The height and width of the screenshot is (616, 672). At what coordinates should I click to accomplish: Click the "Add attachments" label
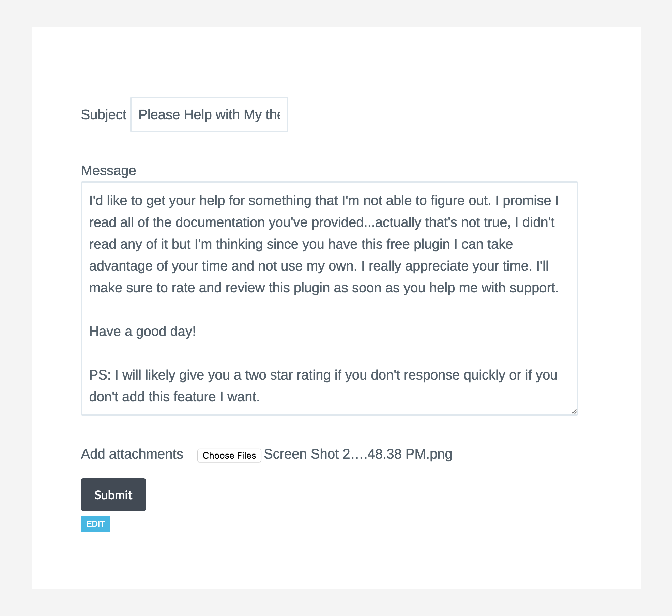(x=132, y=454)
